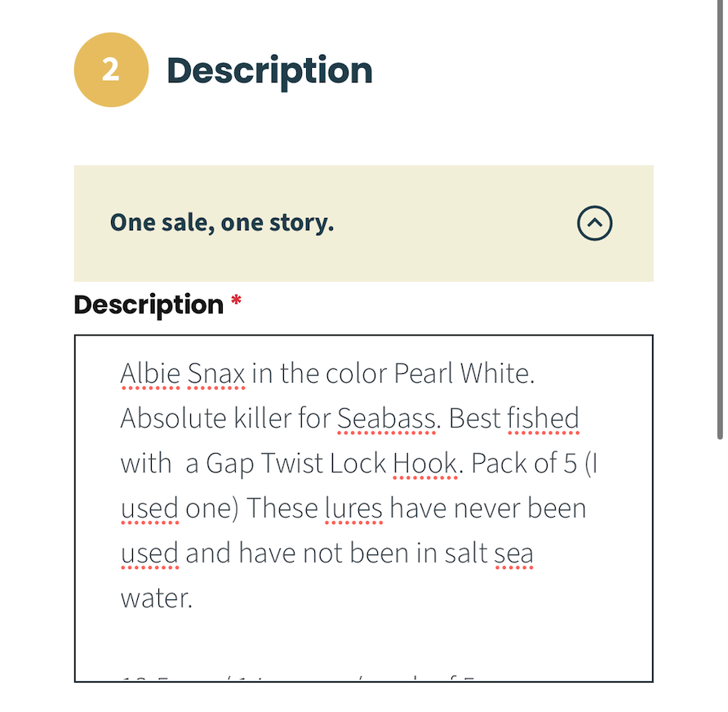
Task: Collapse the One sale, one story panel
Action: [594, 223]
